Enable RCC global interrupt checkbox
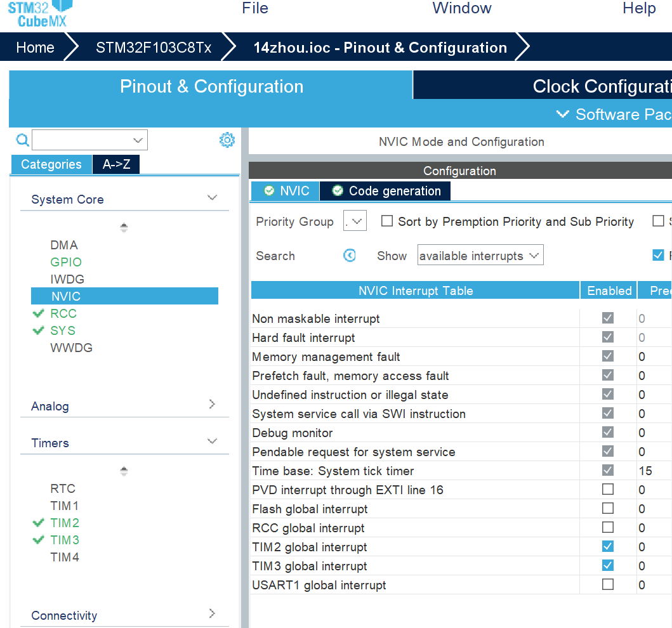 [608, 527]
